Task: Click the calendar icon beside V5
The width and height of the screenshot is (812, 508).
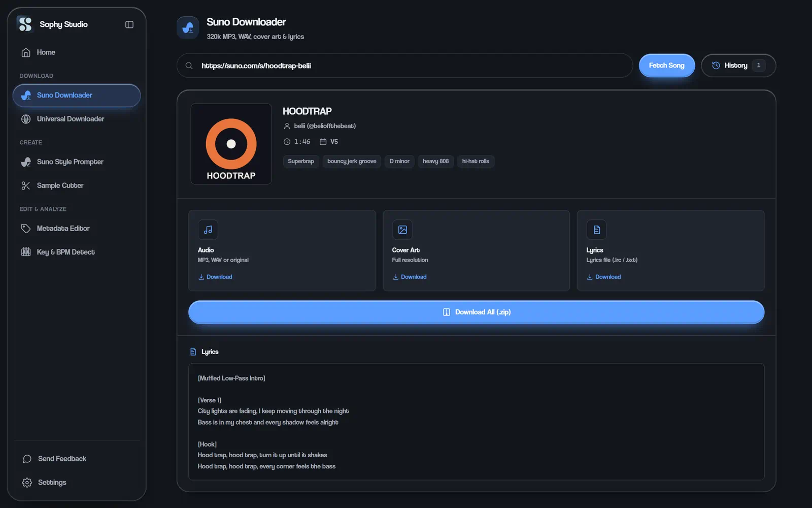Action: tap(323, 142)
